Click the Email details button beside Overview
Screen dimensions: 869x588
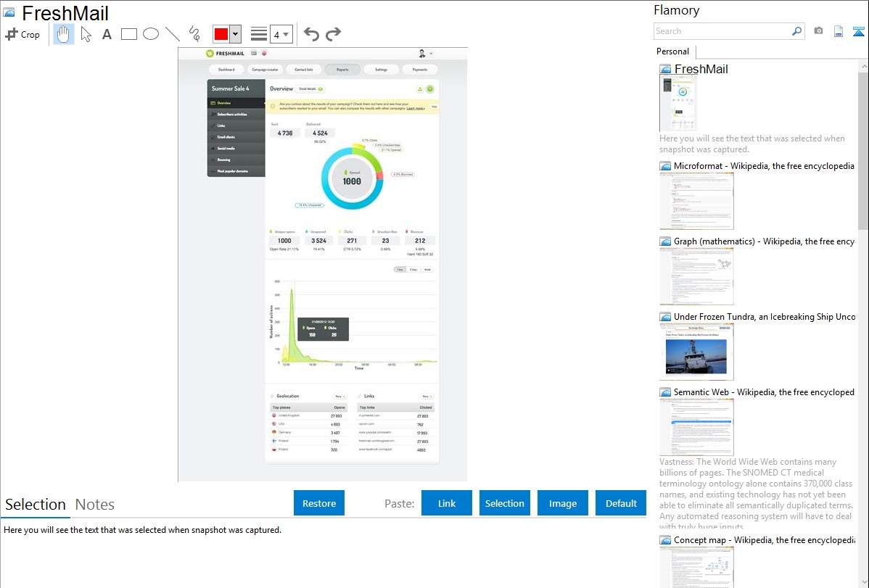click(310, 88)
